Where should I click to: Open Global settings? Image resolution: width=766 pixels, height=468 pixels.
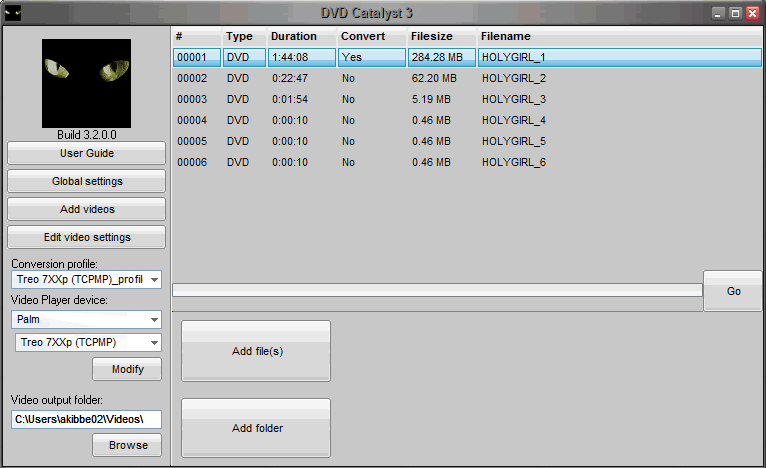[x=86, y=181]
